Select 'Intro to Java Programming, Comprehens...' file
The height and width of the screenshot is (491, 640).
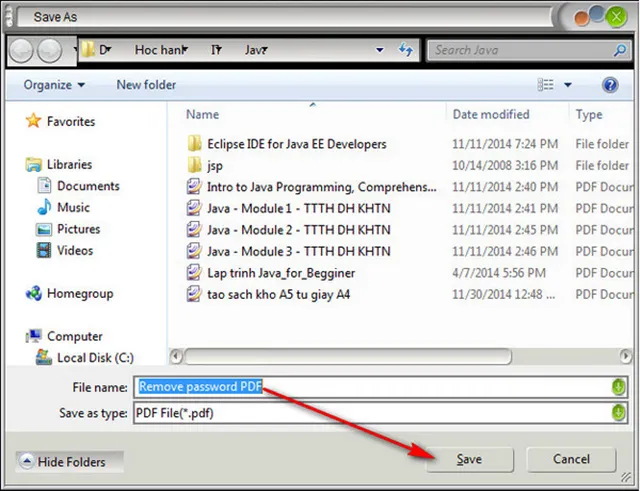coord(322,187)
